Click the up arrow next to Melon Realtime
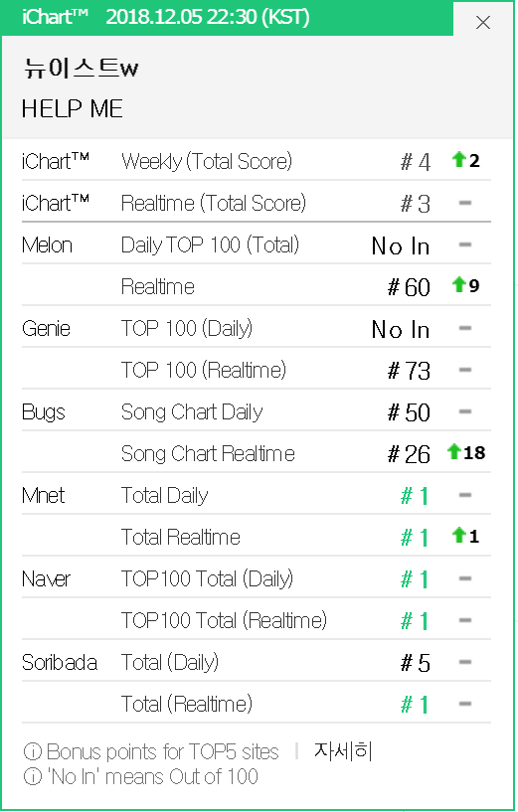Viewport: 518px width, 812px height. [458, 284]
